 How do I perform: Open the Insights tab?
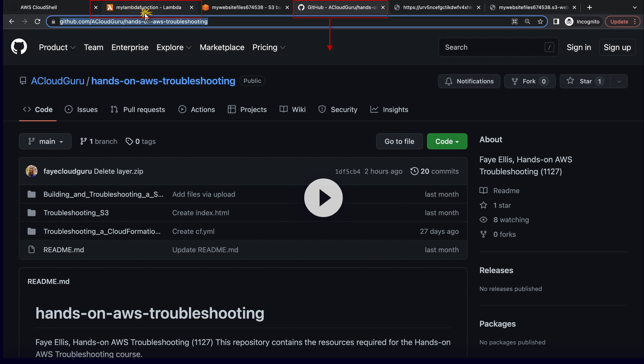[x=389, y=109]
